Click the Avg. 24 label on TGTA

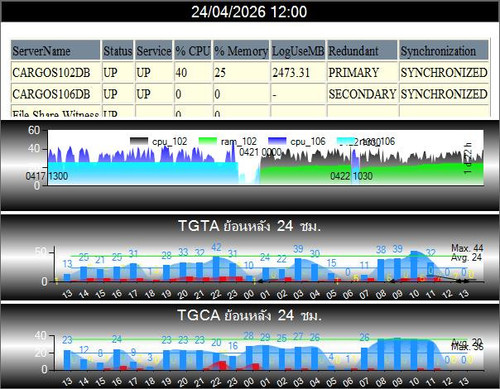466,257
